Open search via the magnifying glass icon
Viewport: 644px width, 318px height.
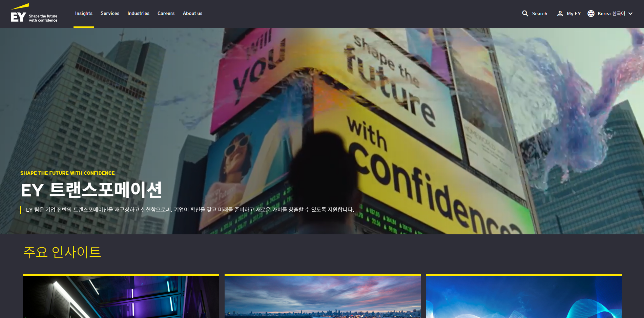[x=525, y=14]
